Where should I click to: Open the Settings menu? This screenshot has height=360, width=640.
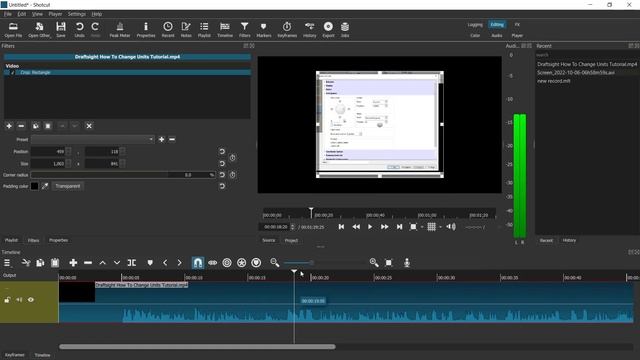tap(77, 14)
